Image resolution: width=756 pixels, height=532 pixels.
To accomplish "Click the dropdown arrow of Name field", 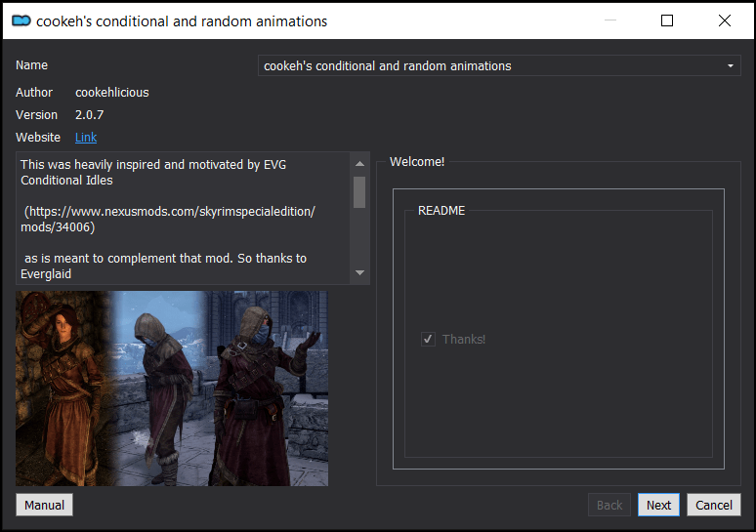I will click(730, 65).
